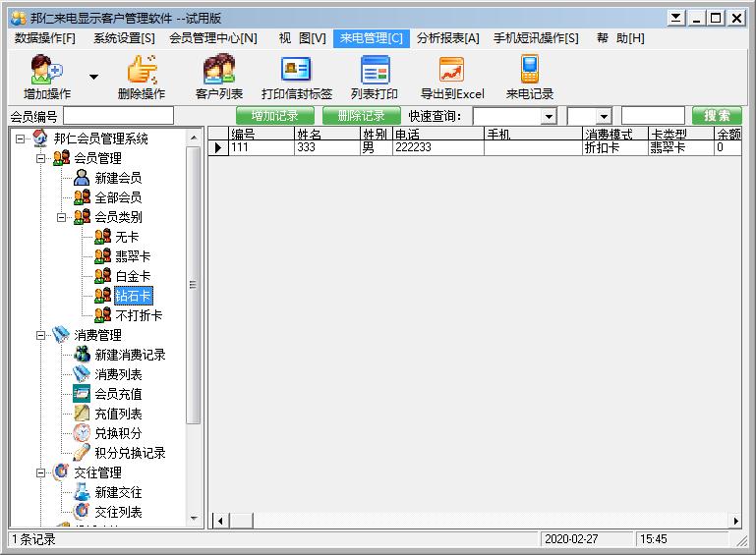Click the 导出到Excel chart icon
Viewport: 756px width, 555px height.
[x=452, y=70]
